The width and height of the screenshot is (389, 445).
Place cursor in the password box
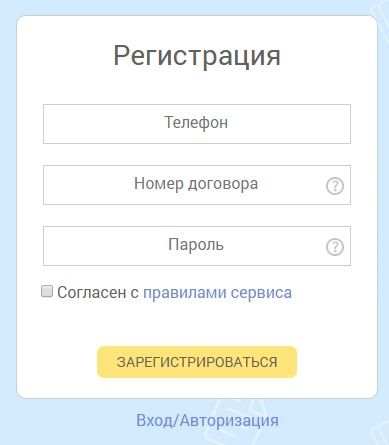coord(197,246)
